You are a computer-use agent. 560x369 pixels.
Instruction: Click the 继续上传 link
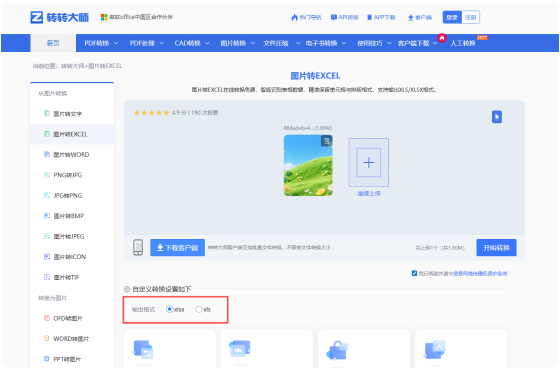tap(369, 193)
